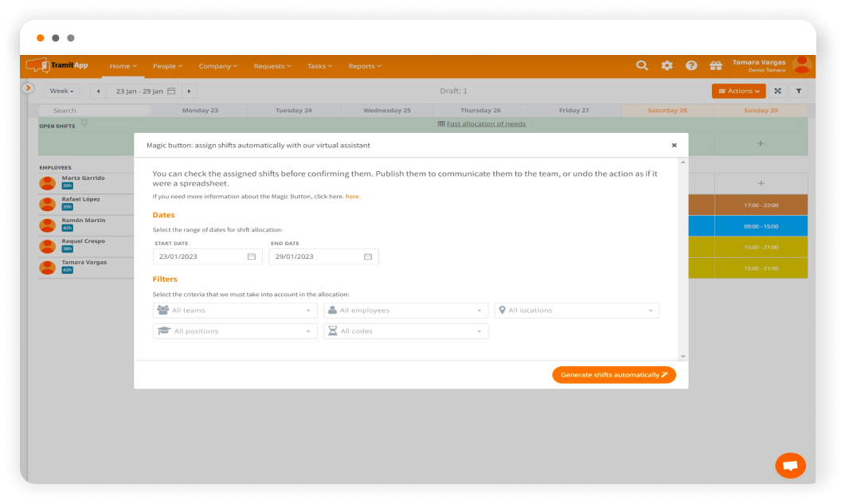Open the All teams dropdown
Image resolution: width=845 pixels, height=504 pixels.
click(234, 311)
